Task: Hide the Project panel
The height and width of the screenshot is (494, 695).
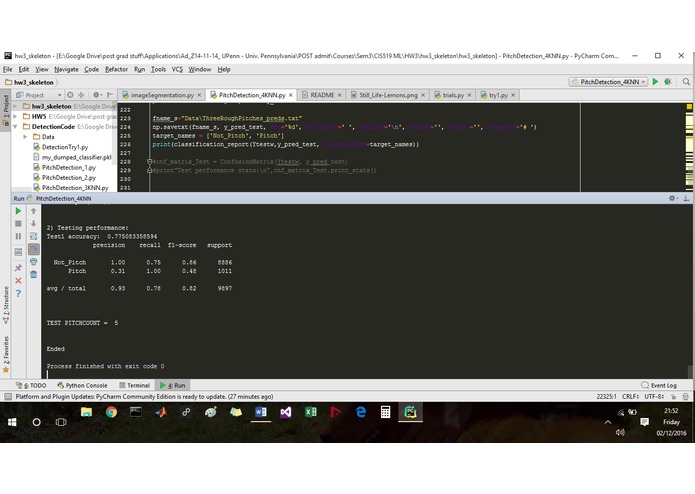Action: [x=109, y=95]
